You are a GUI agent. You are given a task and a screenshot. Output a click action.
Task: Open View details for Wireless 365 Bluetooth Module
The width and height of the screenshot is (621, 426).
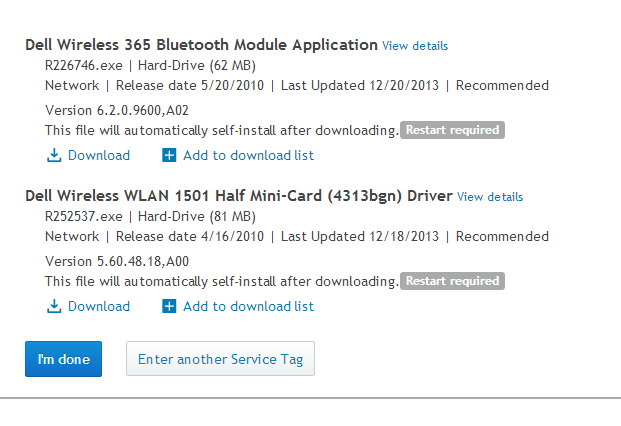tap(415, 46)
